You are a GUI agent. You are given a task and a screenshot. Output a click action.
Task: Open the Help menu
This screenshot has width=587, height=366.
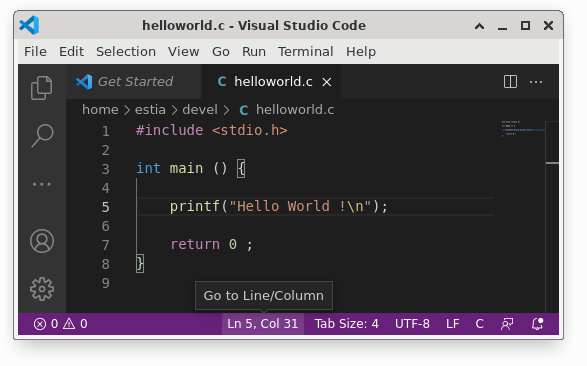click(361, 51)
